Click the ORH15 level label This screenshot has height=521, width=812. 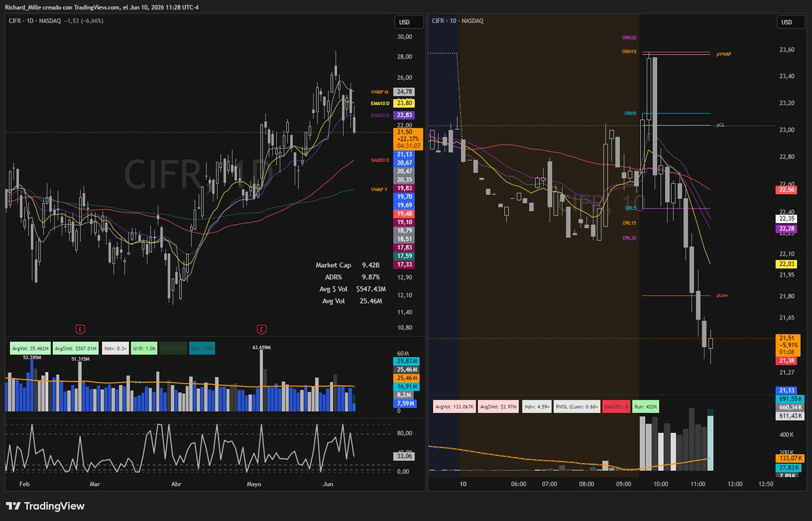pos(629,51)
